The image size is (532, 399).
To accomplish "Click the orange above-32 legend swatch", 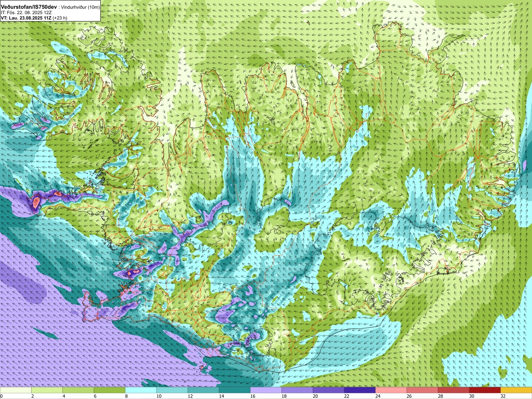I will (x=516, y=390).
